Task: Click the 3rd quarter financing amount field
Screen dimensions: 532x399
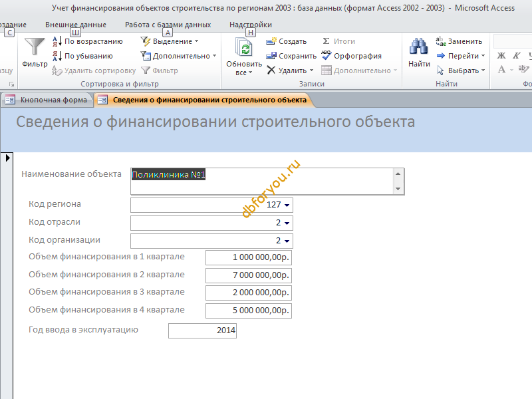Action: [x=248, y=293]
